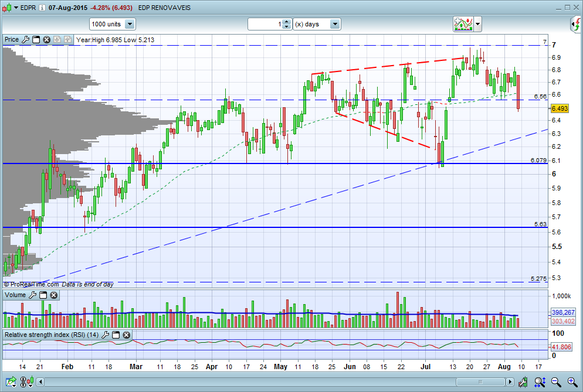Screen dimensions: 583x392
Task: Open chart properties wrench-candlestick icon
Action: [x=523, y=381]
